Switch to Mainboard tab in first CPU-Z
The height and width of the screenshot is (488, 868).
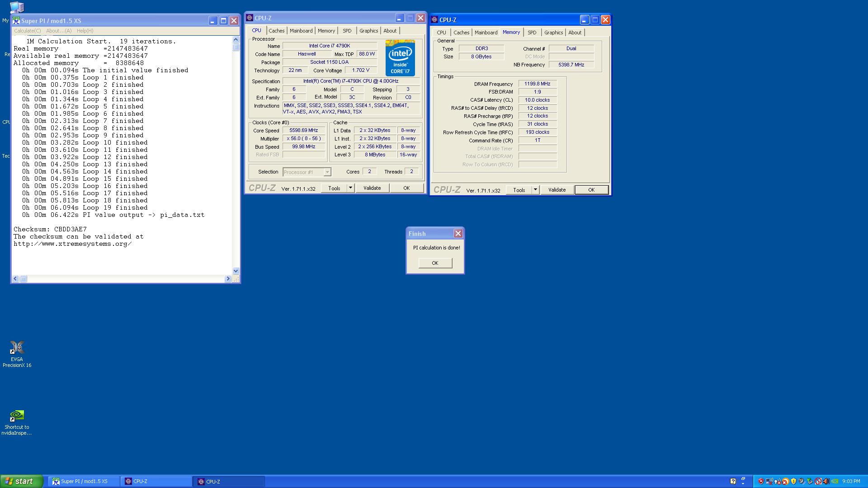click(x=301, y=31)
